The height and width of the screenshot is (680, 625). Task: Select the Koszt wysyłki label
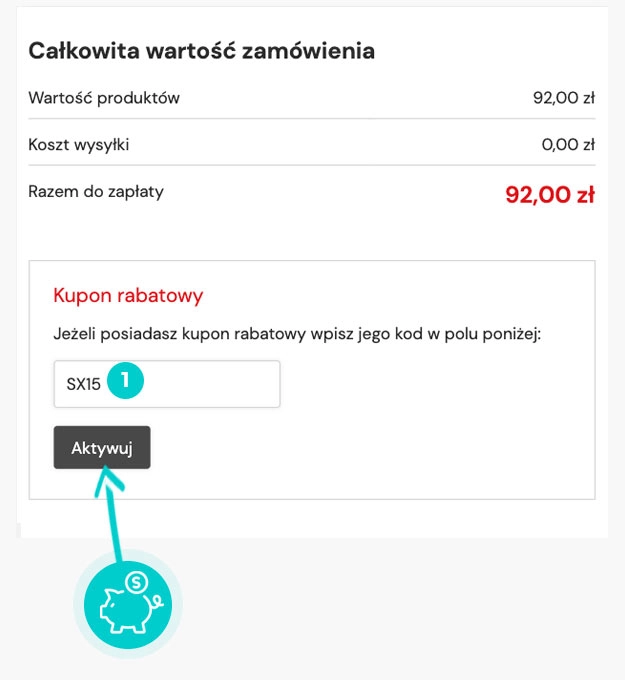tap(79, 145)
